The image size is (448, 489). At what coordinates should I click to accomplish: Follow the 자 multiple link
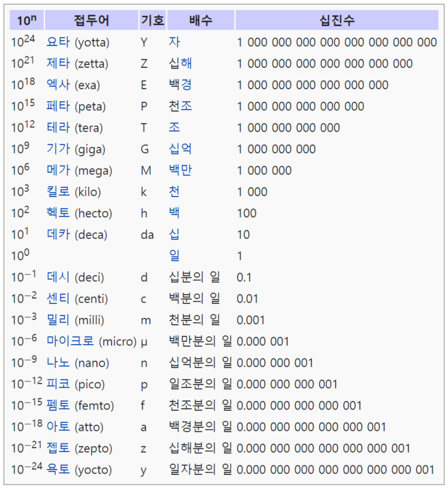tap(174, 42)
